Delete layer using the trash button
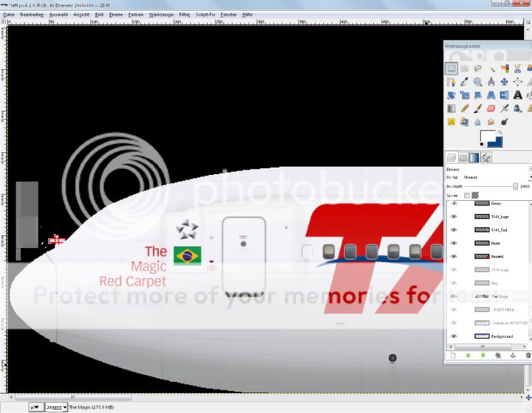Screen dimensions: 532x413 (528, 355)
